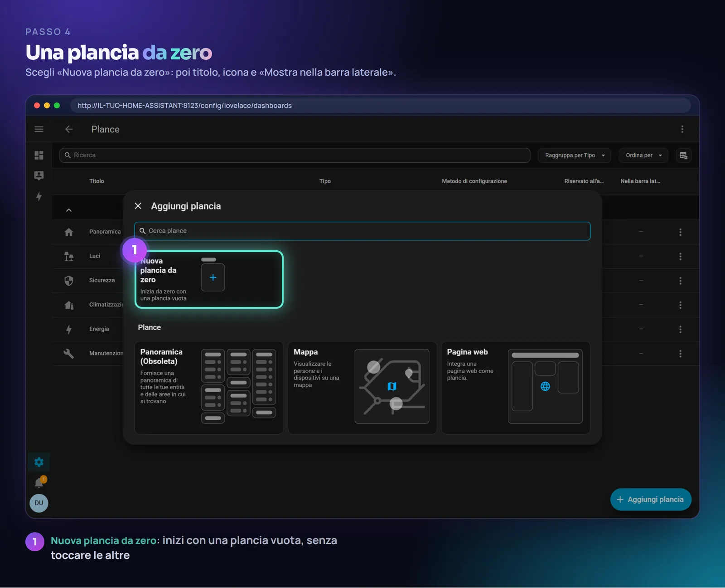The image size is (725, 588).
Task: Focus the Cerca plance search field
Action: (362, 231)
